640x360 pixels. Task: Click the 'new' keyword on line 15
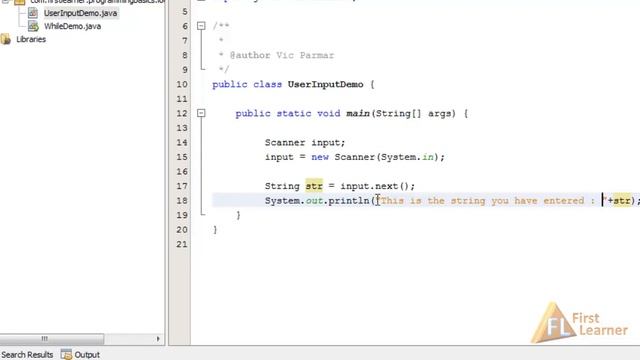[320, 157]
